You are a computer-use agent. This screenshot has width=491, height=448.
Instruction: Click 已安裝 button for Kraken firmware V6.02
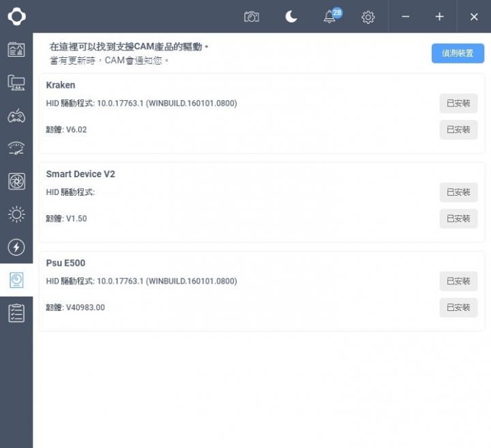coord(458,130)
